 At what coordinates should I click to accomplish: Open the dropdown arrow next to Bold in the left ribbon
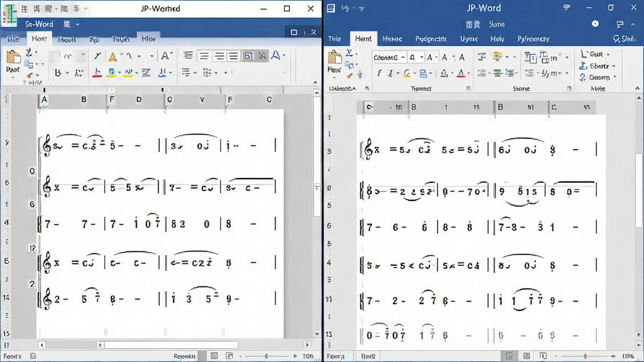[x=67, y=73]
